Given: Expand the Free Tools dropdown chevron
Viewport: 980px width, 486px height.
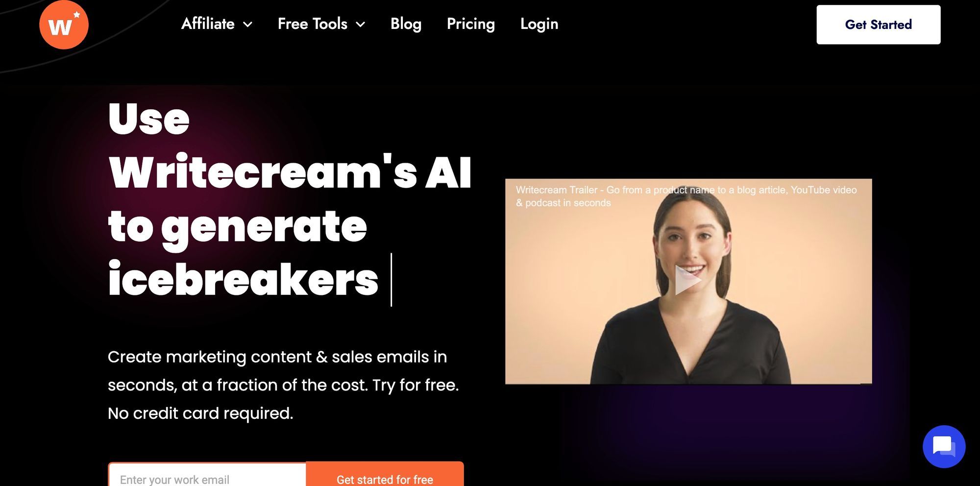Looking at the screenshot, I should [361, 24].
